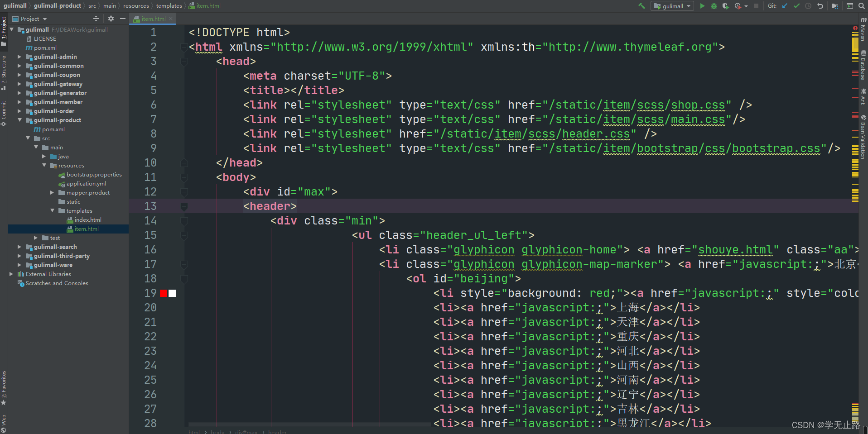Rollback changes with undo arrow icon
Screen dimensions: 868x434
click(x=820, y=6)
